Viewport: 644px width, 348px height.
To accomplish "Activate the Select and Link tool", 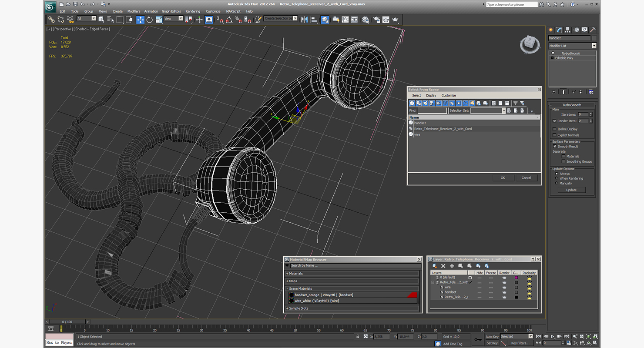I will click(x=51, y=20).
